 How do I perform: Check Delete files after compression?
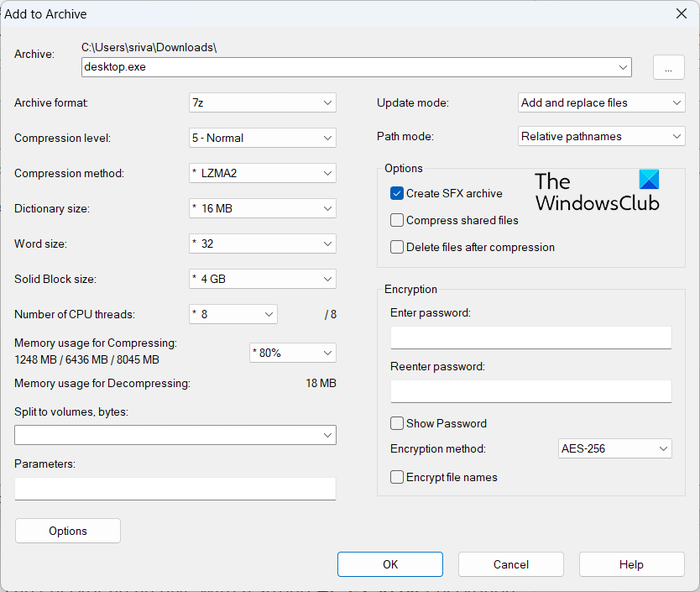[x=398, y=247]
